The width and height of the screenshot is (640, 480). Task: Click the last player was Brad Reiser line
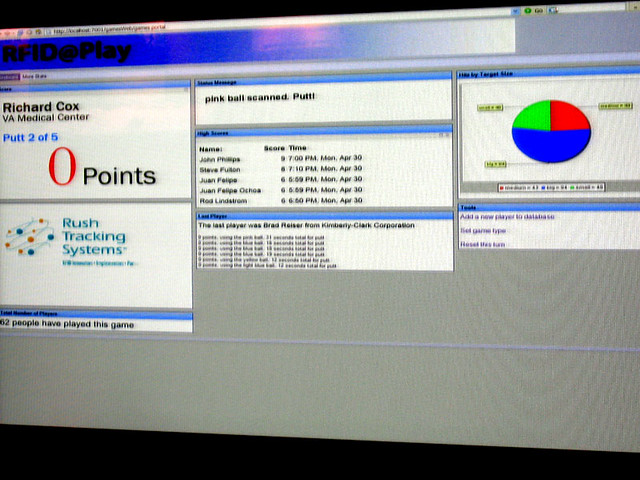tap(306, 225)
